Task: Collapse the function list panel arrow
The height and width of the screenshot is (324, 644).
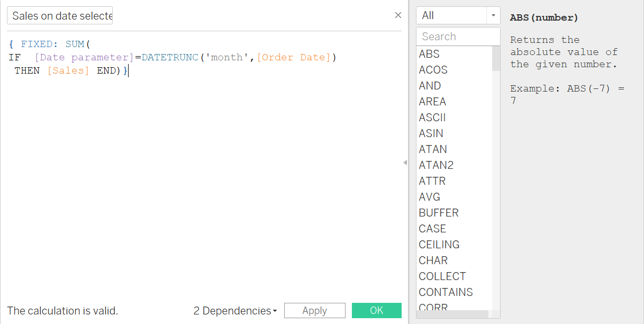Action: (405, 163)
